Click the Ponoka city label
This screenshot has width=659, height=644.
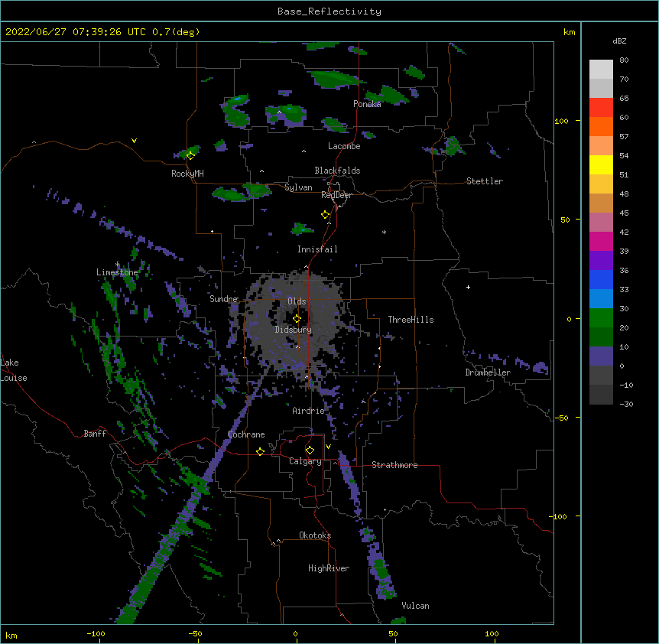pyautogui.click(x=367, y=104)
